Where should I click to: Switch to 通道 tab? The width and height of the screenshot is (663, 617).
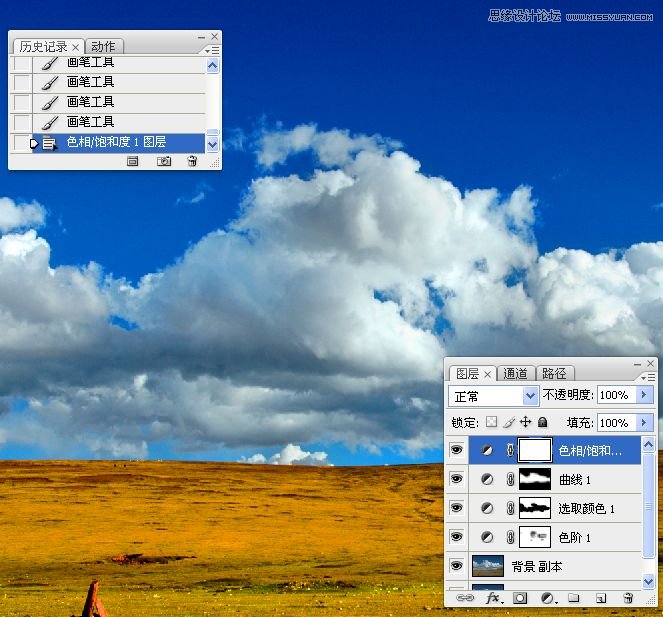[x=515, y=373]
